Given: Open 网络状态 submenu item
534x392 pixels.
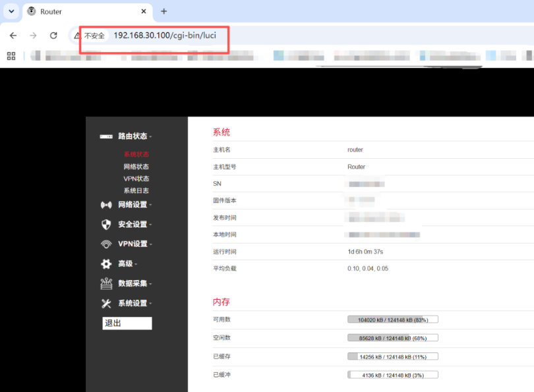Looking at the screenshot, I should [x=136, y=167].
